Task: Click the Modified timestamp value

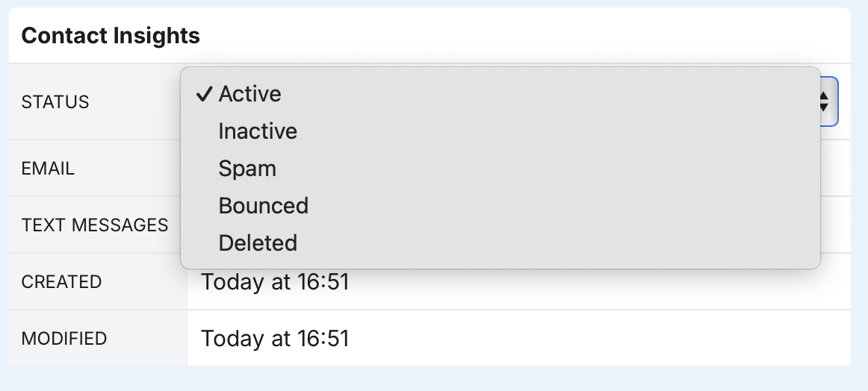Action: coord(275,339)
